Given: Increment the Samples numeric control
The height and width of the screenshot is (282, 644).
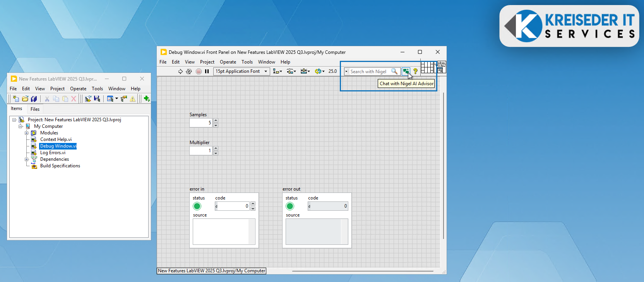Looking at the screenshot, I should [x=216, y=120].
